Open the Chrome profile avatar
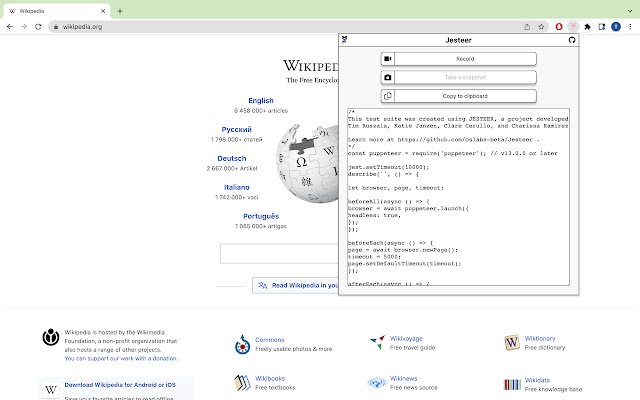Viewport: 640px width, 400px height. click(616, 27)
